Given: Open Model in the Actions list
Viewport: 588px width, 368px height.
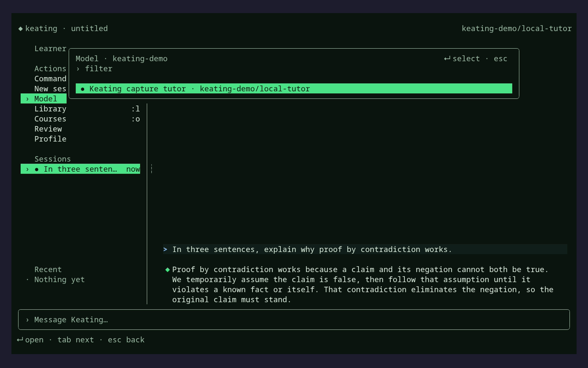Looking at the screenshot, I should (44, 99).
